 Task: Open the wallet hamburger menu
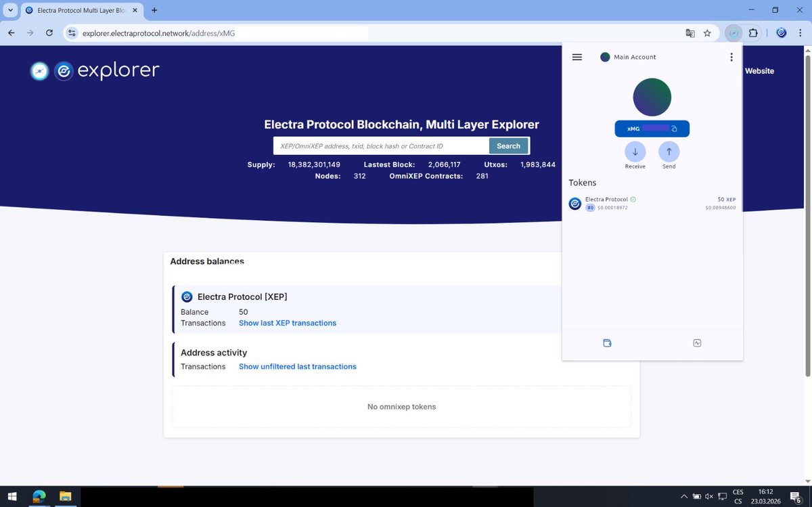(x=577, y=58)
